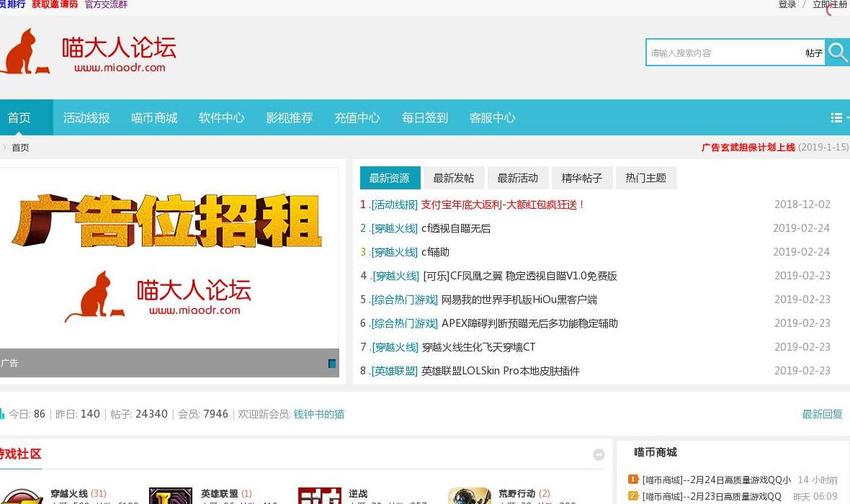Click the search input field

point(725,53)
